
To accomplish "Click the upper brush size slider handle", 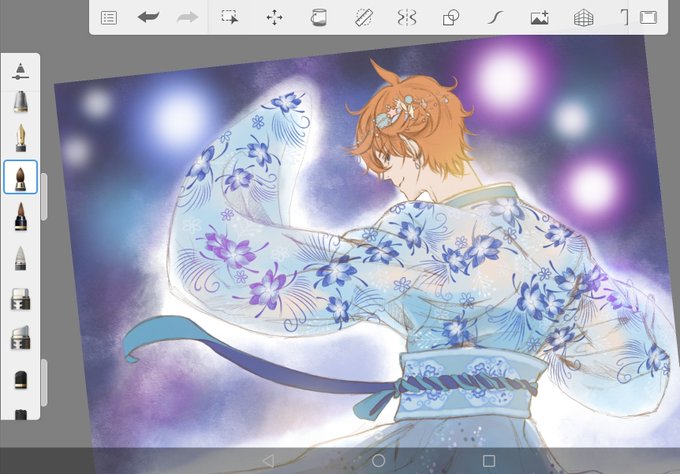I will pos(44,197).
